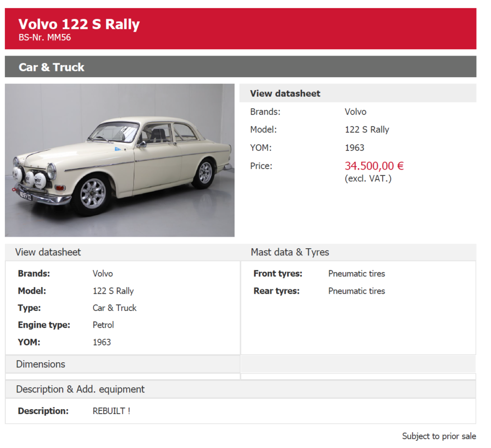Click the Dimensions section header
Viewport: 491px width, 448px height.
coord(40,364)
